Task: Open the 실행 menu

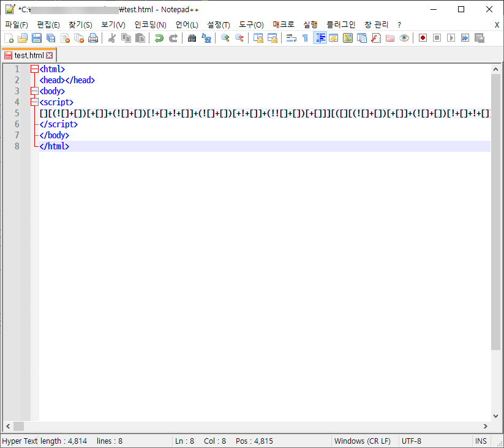Action: (310, 24)
